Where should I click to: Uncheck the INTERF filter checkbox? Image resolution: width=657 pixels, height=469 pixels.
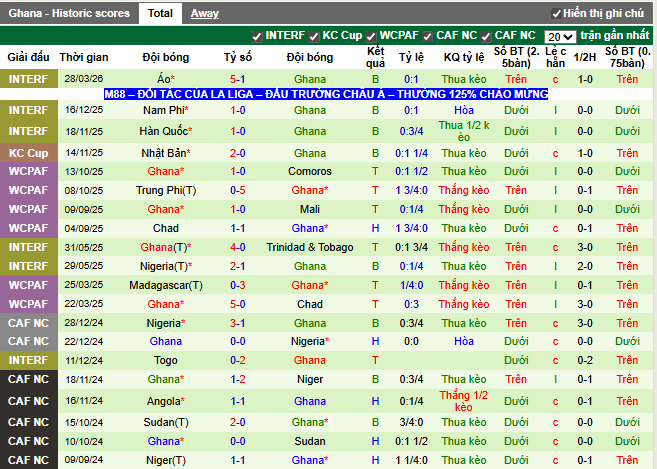point(257,35)
